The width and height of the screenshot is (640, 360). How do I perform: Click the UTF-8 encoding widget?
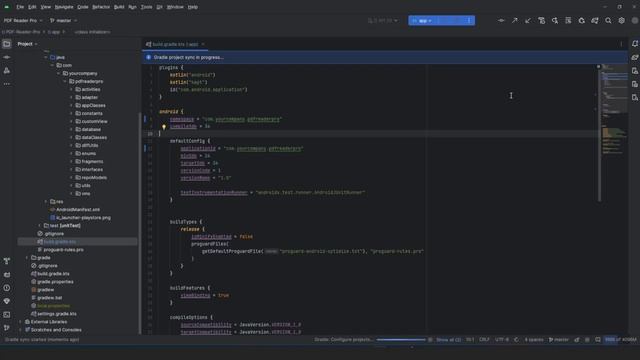coord(502,340)
